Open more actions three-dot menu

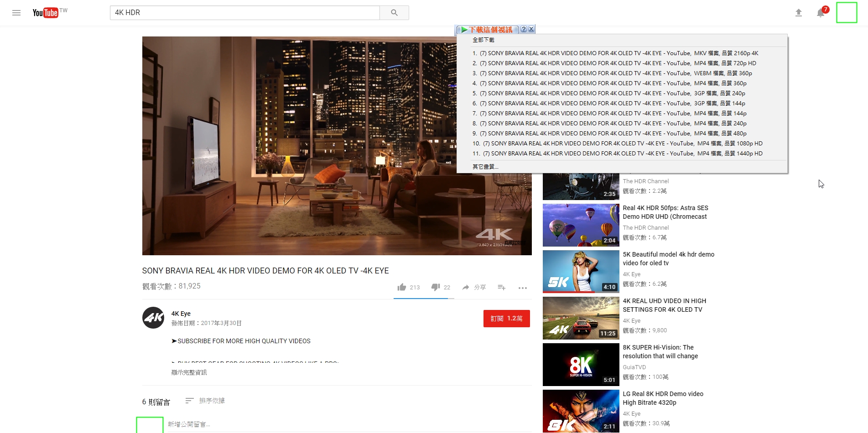523,288
